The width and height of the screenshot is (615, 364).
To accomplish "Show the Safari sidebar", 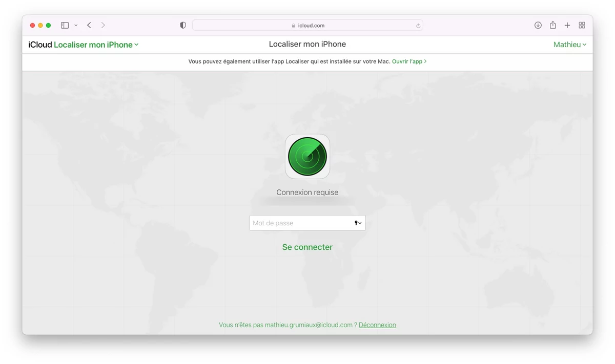I will pos(65,25).
